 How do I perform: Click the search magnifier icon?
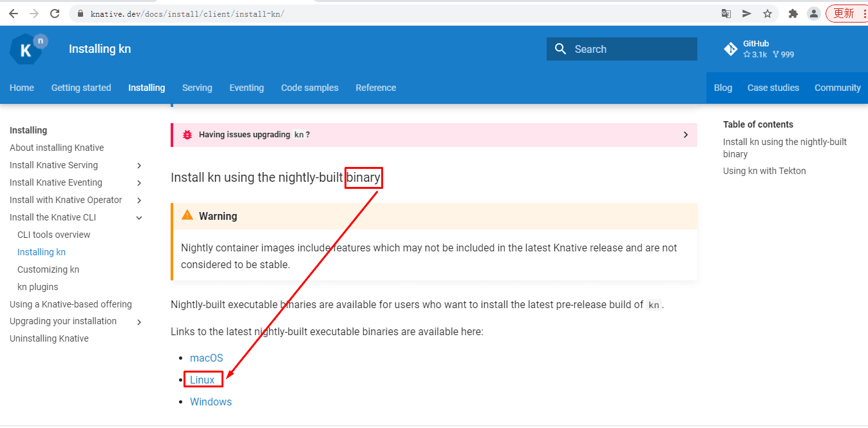click(x=560, y=49)
